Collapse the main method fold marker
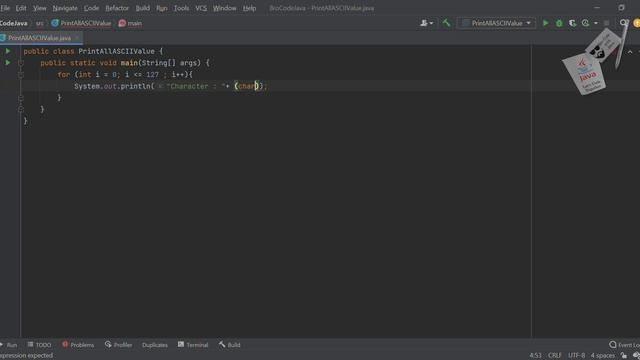Viewport: 640px width, 360px height. [x=21, y=63]
